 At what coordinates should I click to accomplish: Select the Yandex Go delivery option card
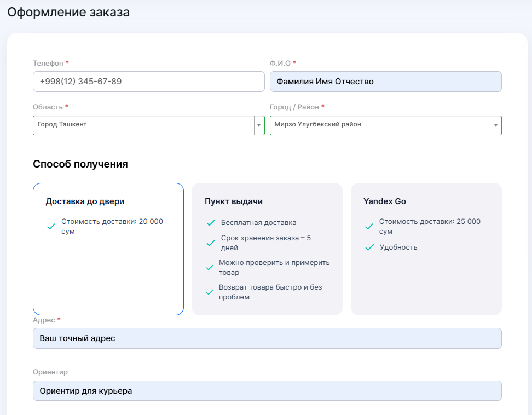click(426, 249)
